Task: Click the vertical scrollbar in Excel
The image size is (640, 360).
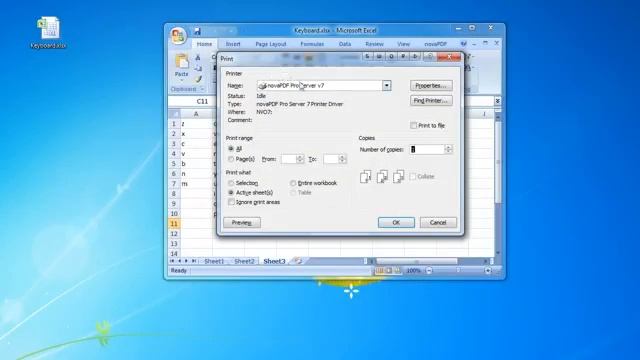Action: pyautogui.click(x=498, y=163)
